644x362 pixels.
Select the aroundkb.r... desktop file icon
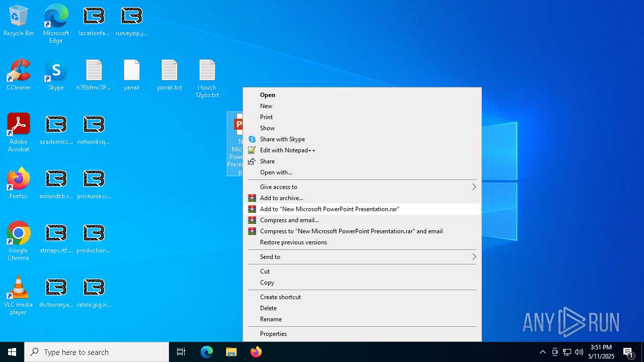pos(56,184)
